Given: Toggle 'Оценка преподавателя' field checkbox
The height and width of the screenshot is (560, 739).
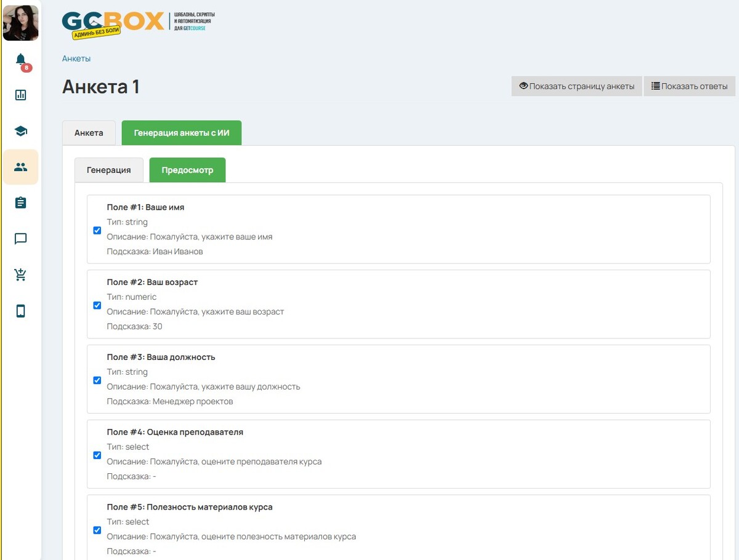Looking at the screenshot, I should pyautogui.click(x=97, y=455).
